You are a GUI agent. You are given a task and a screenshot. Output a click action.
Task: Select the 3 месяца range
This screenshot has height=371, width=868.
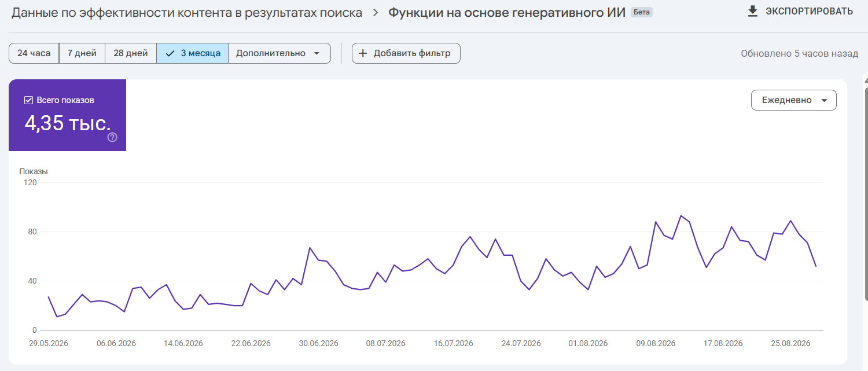tap(193, 53)
